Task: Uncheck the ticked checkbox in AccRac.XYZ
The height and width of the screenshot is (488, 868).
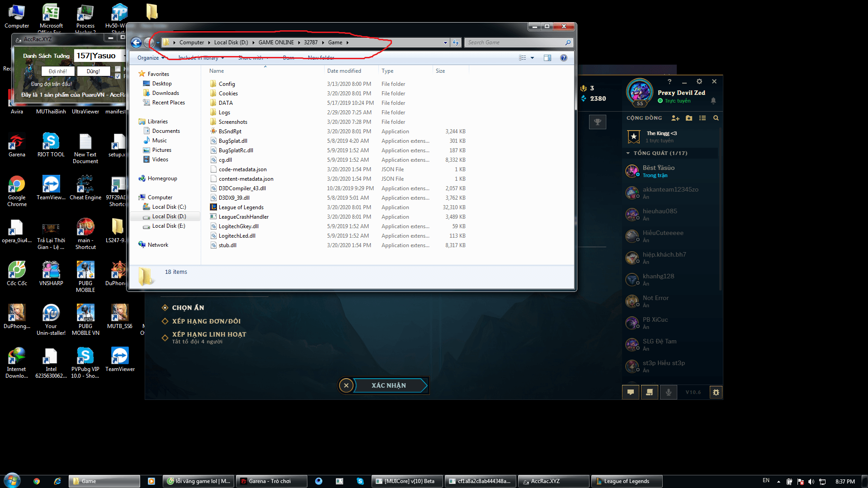Action: [x=118, y=76]
